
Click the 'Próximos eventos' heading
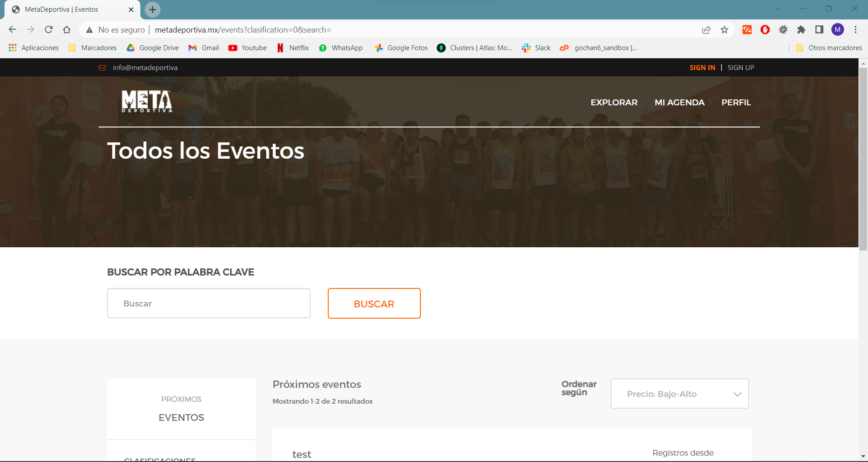coord(317,385)
